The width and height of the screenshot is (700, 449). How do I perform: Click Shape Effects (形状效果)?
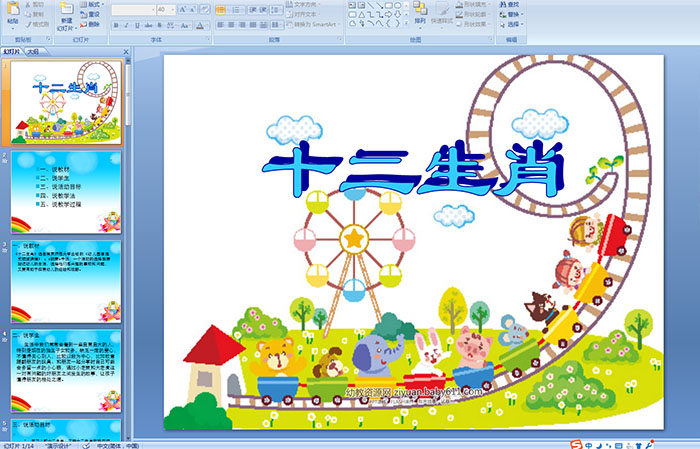tap(473, 24)
